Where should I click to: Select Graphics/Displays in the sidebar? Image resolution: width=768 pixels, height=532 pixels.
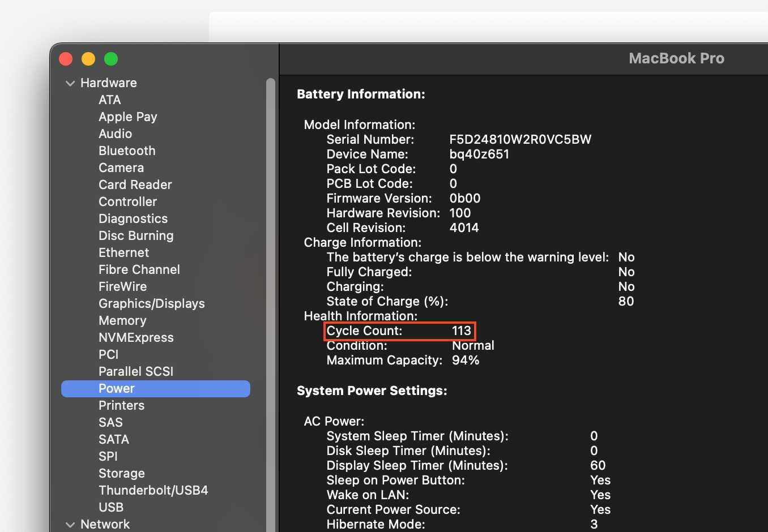(152, 304)
